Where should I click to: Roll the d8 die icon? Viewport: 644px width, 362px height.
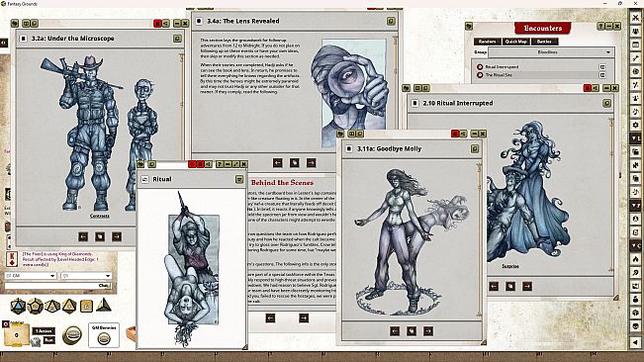[x=69, y=306]
